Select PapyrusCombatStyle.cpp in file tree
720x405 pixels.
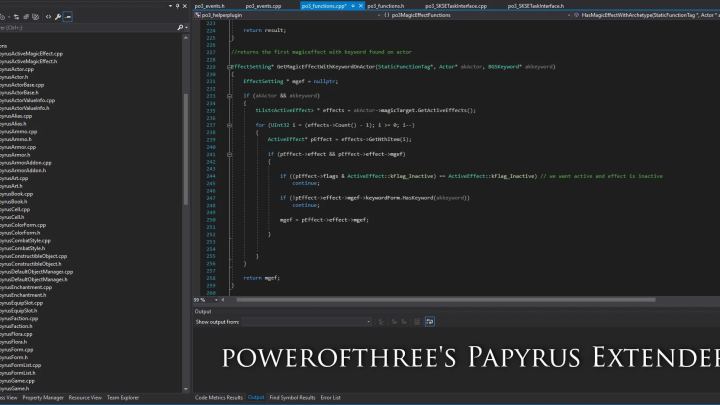pos(25,241)
